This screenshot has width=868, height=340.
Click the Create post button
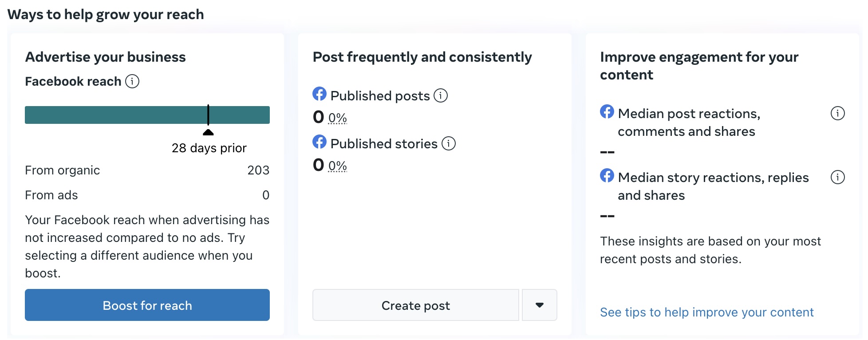point(415,305)
